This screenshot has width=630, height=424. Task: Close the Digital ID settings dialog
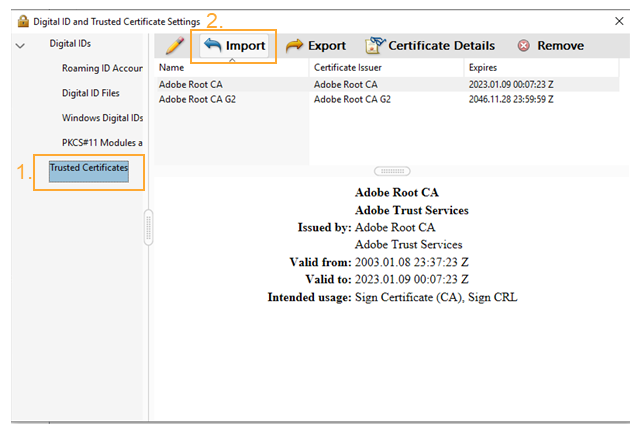[619, 21]
